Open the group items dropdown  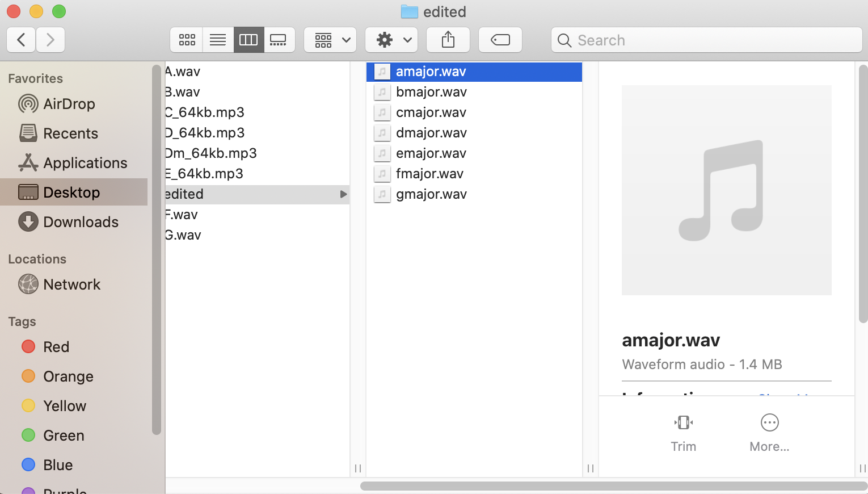[x=330, y=40]
